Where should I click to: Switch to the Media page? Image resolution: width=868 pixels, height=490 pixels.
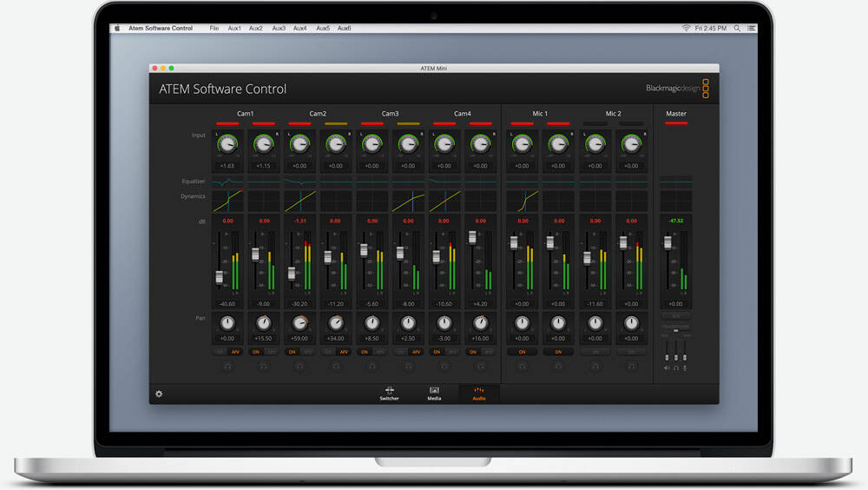point(434,394)
